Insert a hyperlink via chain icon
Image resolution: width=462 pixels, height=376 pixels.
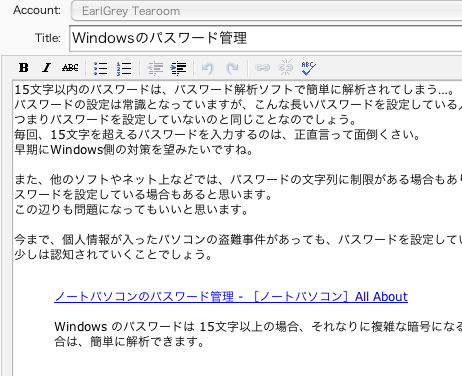(x=262, y=68)
